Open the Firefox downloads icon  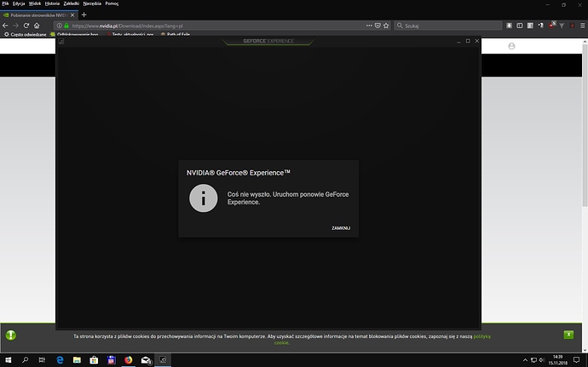[x=509, y=26]
